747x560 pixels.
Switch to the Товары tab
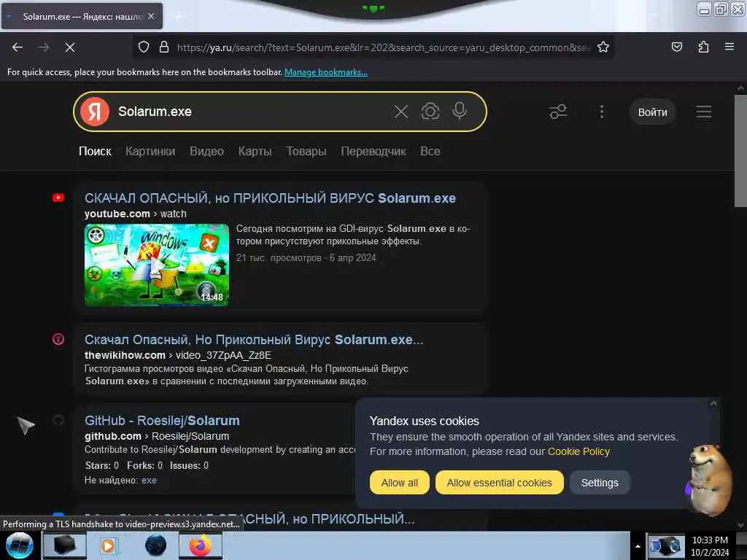tap(306, 152)
